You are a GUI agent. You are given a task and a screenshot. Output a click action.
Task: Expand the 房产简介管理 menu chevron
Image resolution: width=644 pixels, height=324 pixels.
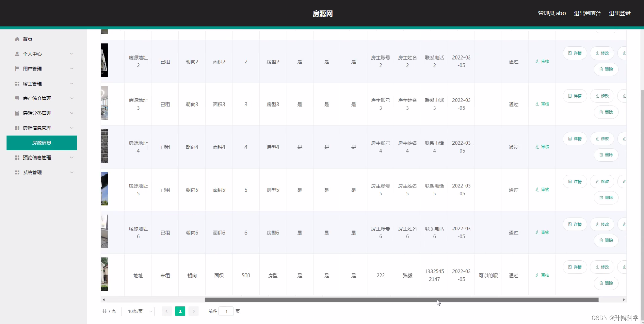(72, 98)
